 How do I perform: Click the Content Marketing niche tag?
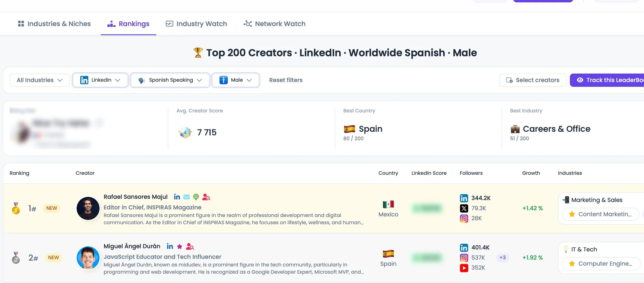tap(600, 214)
